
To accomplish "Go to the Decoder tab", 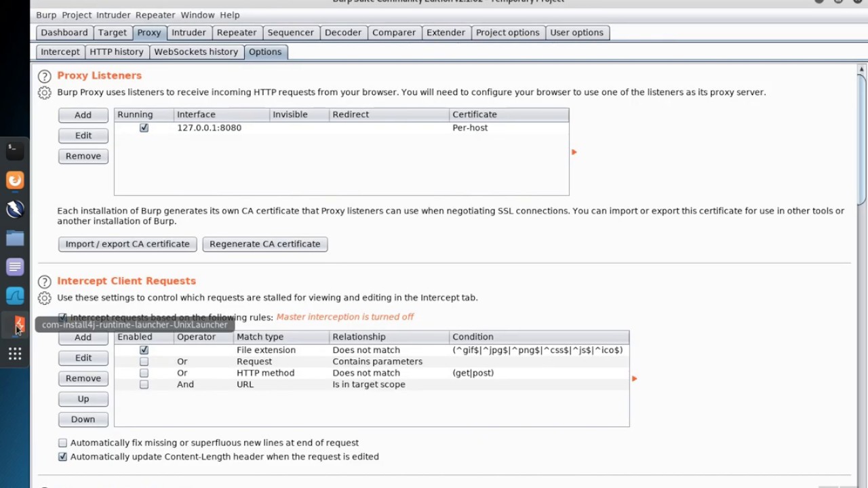I will point(342,33).
